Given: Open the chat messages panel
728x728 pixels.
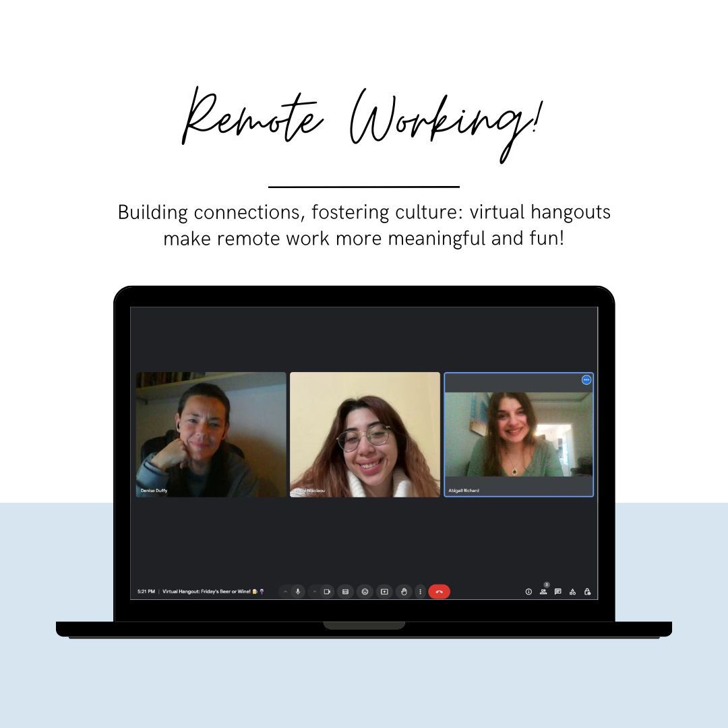Looking at the screenshot, I should (x=557, y=592).
